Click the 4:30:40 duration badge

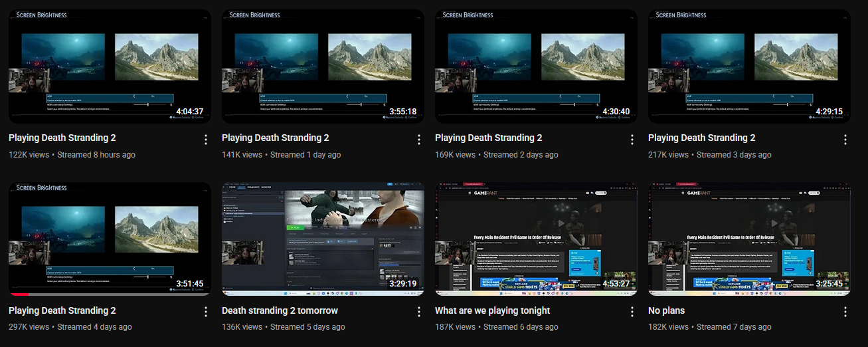(616, 112)
